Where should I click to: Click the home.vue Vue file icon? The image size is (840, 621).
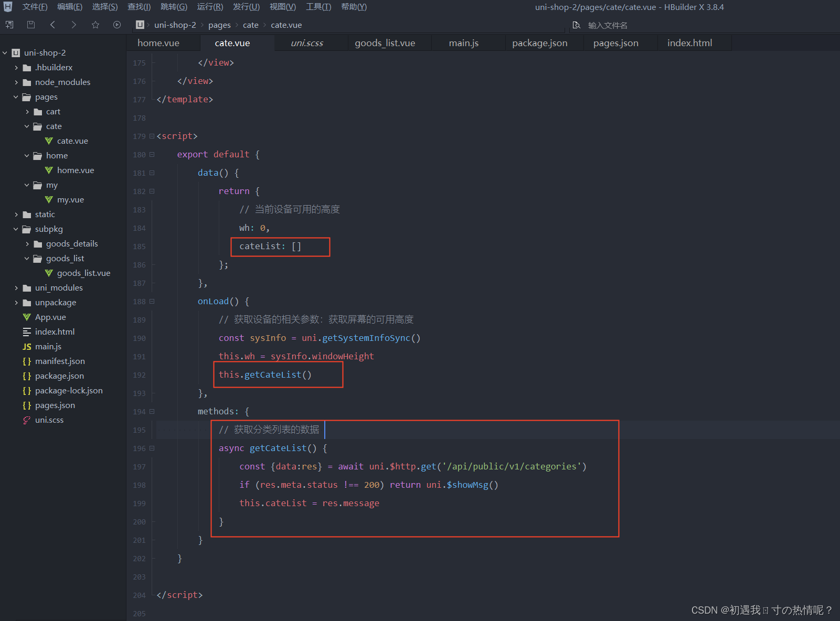(x=49, y=170)
